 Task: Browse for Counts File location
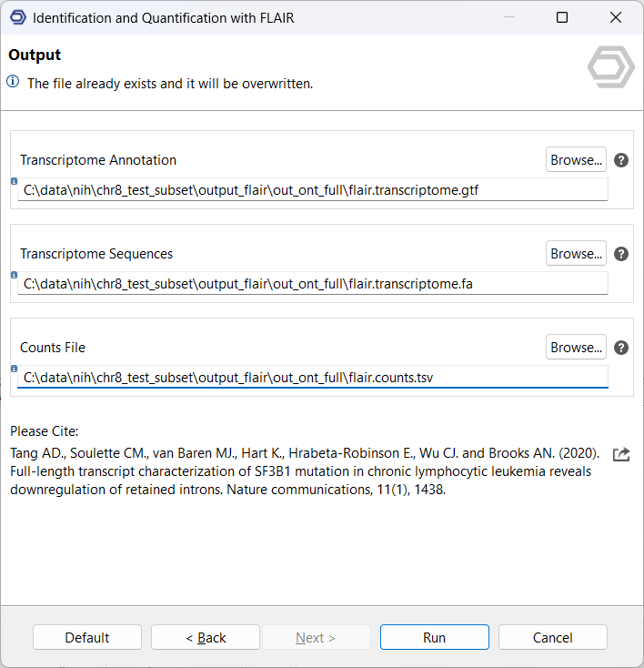[576, 348]
